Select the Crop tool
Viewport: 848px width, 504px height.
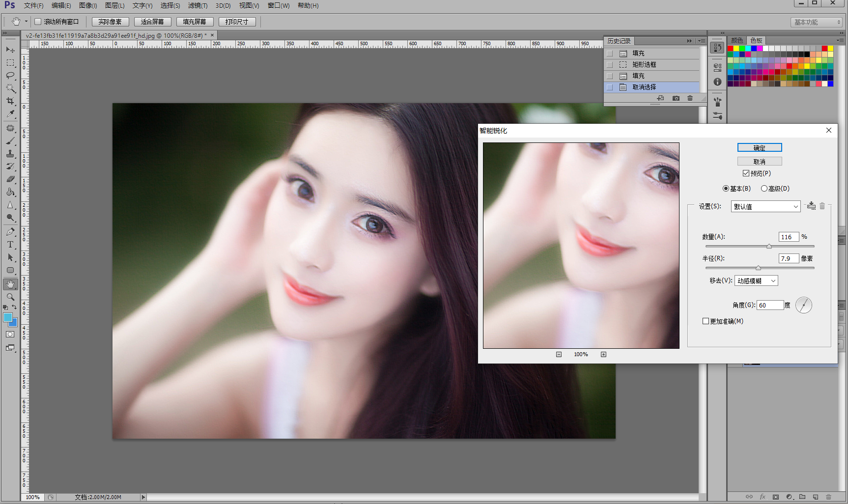pyautogui.click(x=10, y=101)
